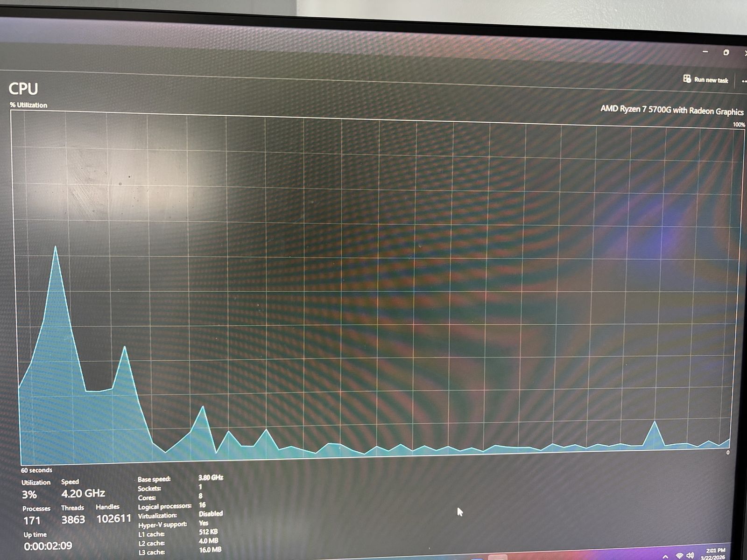747x560 pixels.
Task: Click the processes count 171
Action: point(32,520)
